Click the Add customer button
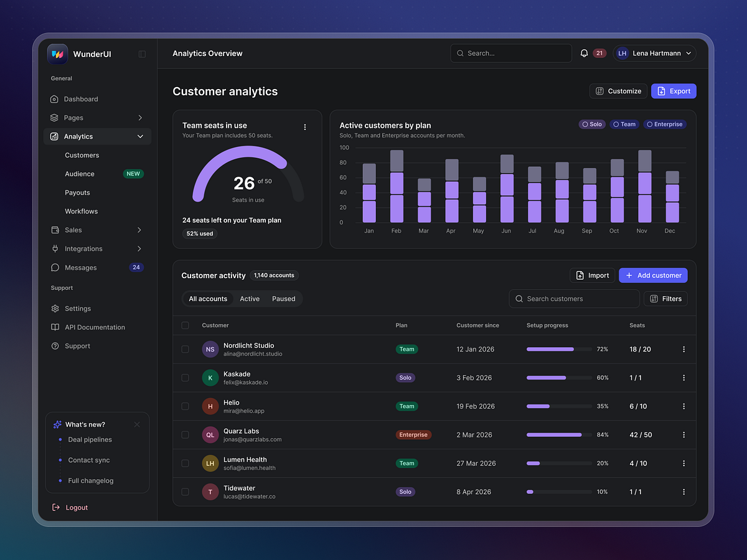The image size is (747, 560). (x=653, y=275)
